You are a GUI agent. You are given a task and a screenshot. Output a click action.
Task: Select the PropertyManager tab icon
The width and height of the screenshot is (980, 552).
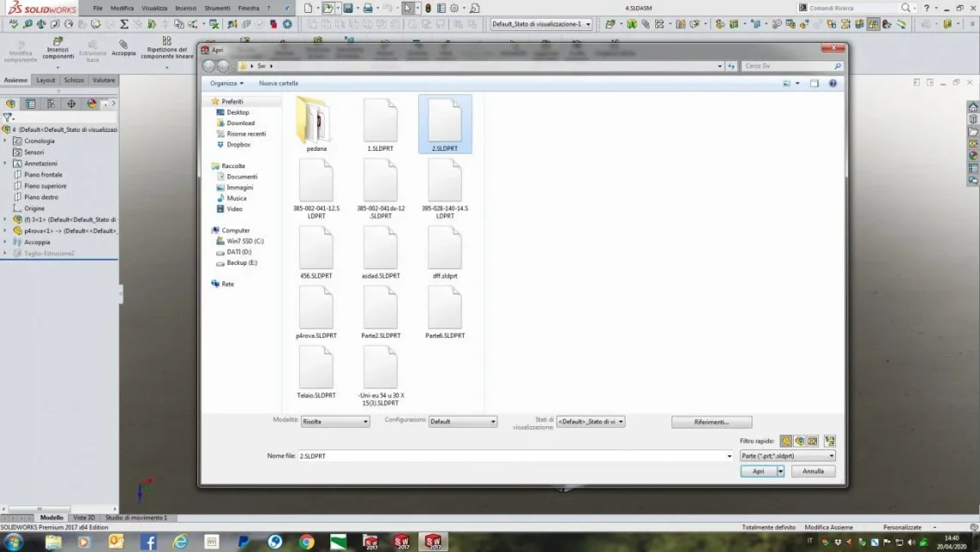point(31,103)
